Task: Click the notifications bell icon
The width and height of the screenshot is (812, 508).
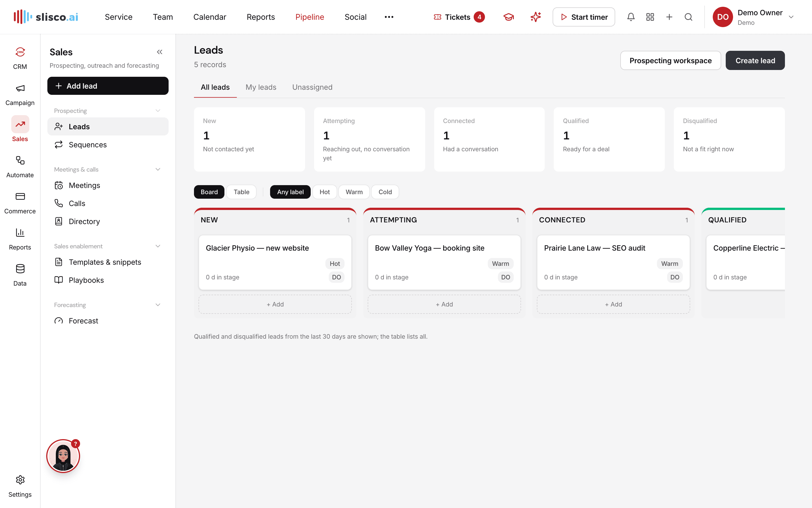Action: coord(631,17)
